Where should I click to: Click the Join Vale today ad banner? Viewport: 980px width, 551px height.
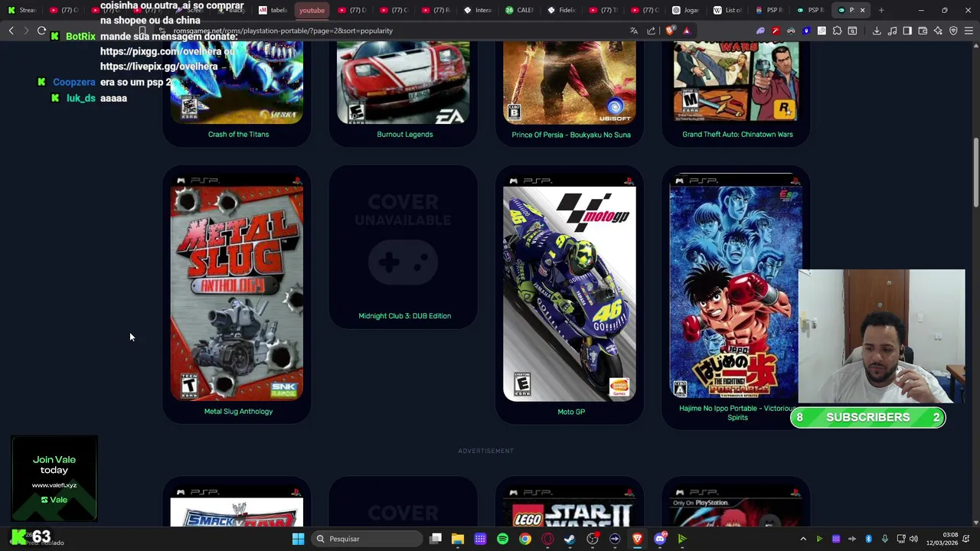(54, 478)
